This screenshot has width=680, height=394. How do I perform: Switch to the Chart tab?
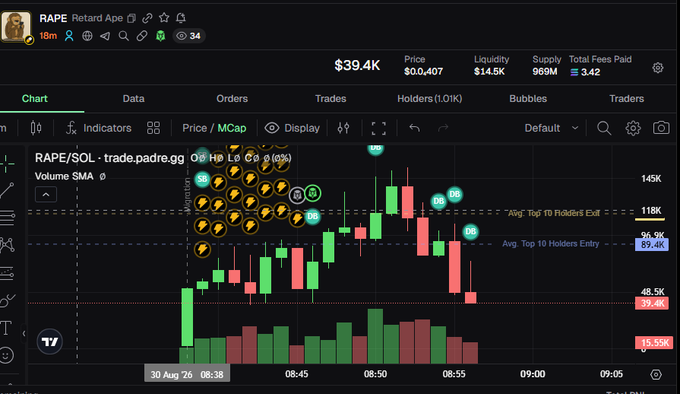[x=35, y=99]
